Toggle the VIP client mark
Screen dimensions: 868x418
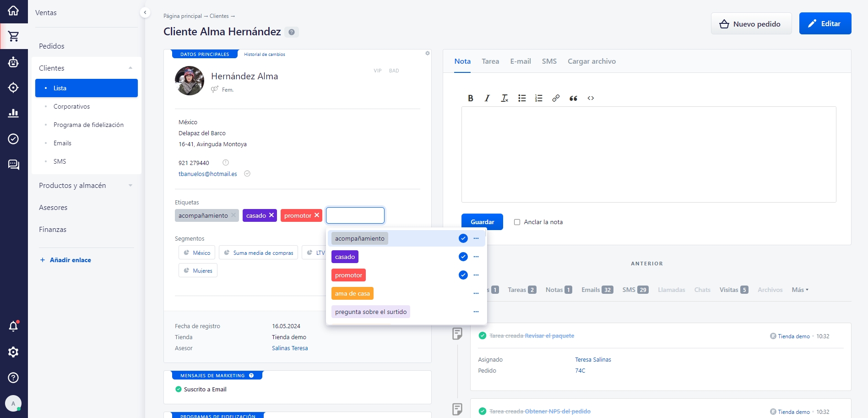[378, 71]
